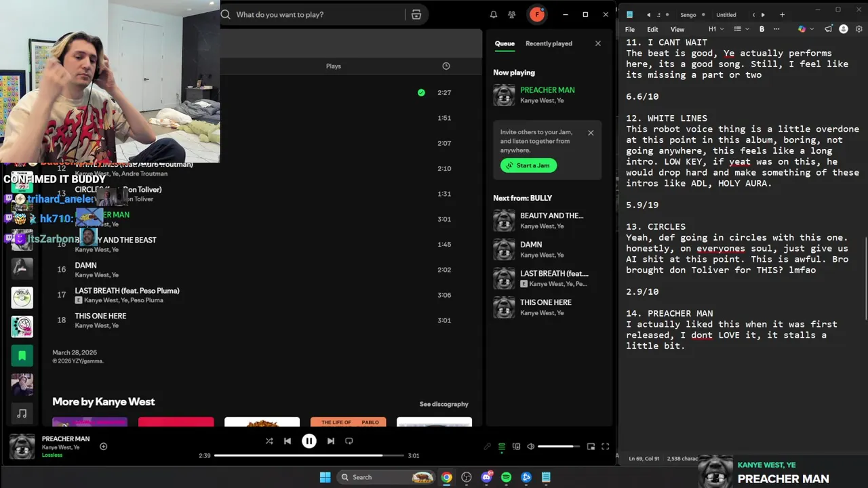Expand the H1 heading dropdown in Notepad
868x488 pixels.
[x=716, y=29]
